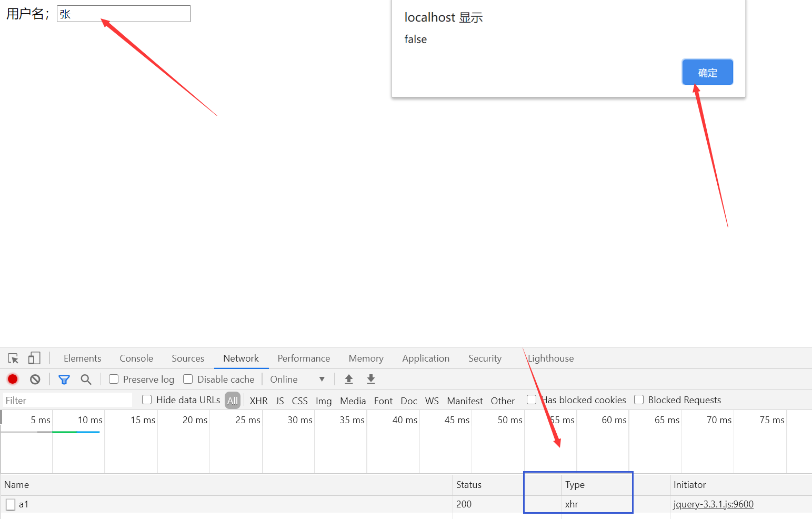The height and width of the screenshot is (519, 812).
Task: Open the Security tab
Action: pyautogui.click(x=485, y=358)
